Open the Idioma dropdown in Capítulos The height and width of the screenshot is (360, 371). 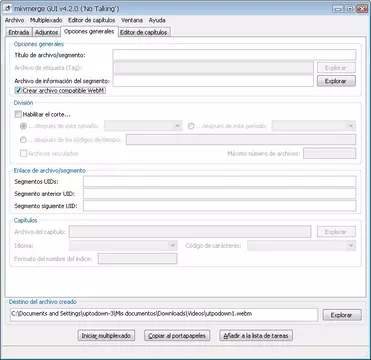pos(123,246)
